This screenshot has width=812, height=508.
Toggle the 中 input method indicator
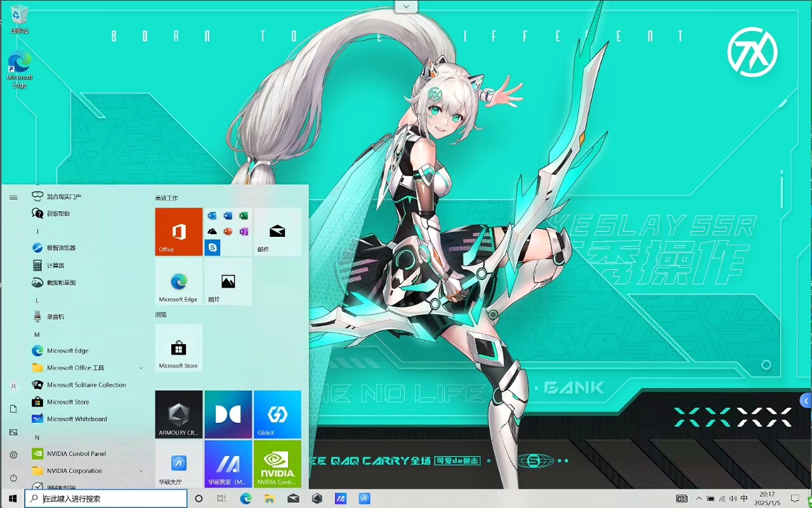coord(744,498)
